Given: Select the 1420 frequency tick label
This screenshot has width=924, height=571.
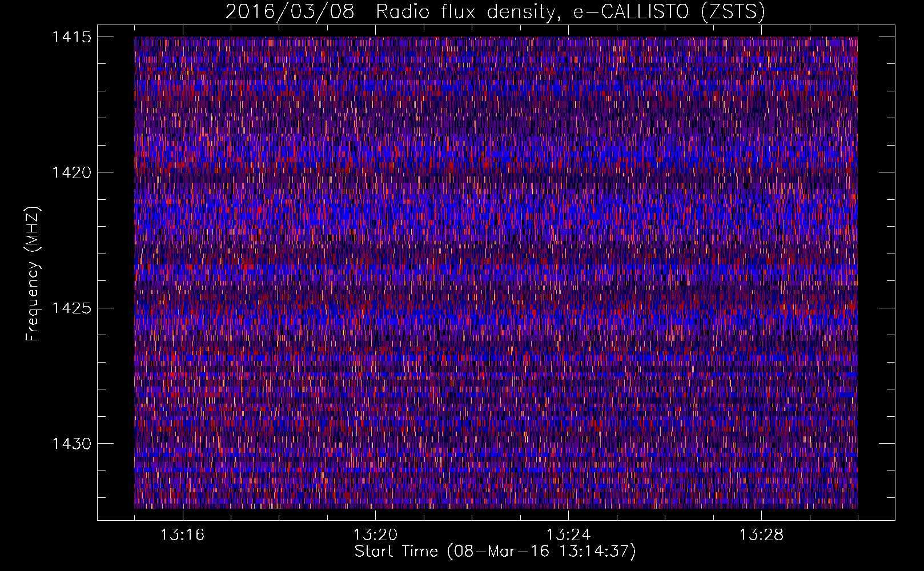Looking at the screenshot, I should pos(72,172).
